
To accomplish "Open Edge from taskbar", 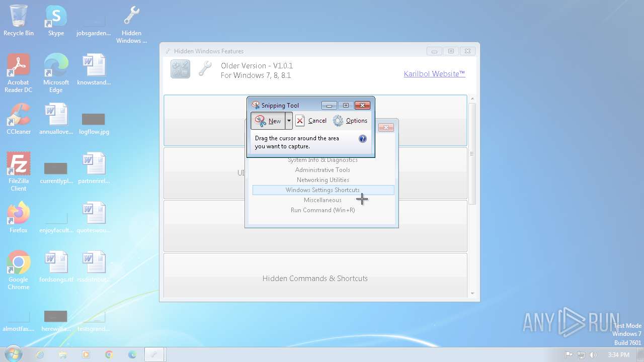I will [132, 354].
